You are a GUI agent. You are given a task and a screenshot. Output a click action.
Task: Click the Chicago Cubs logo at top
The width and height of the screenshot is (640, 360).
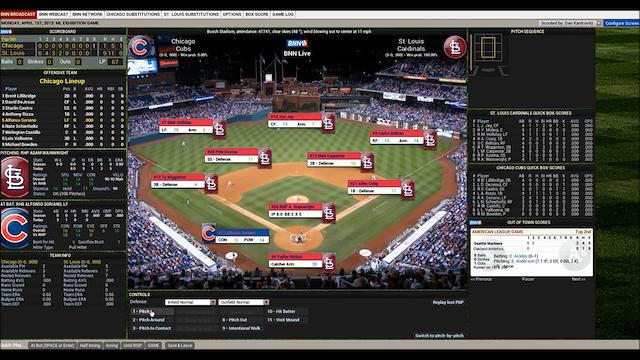[x=140, y=47]
